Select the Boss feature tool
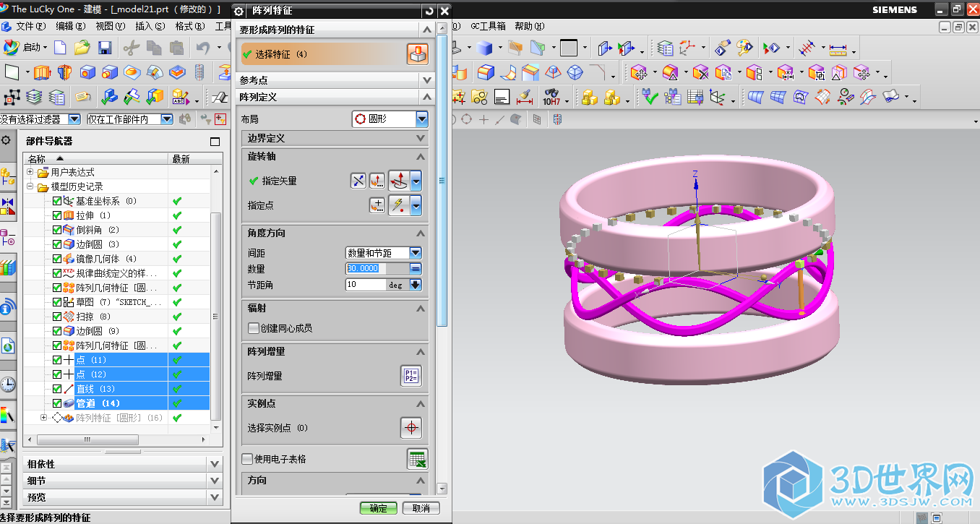 [110, 72]
